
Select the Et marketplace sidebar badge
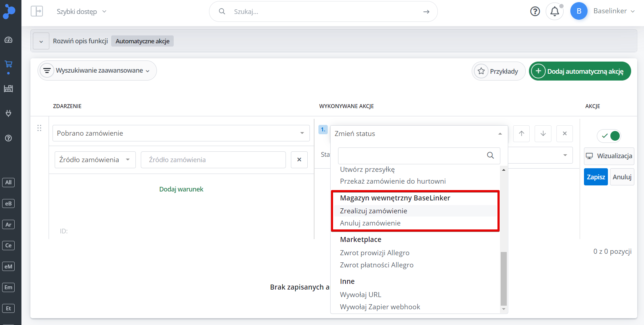pos(9,309)
